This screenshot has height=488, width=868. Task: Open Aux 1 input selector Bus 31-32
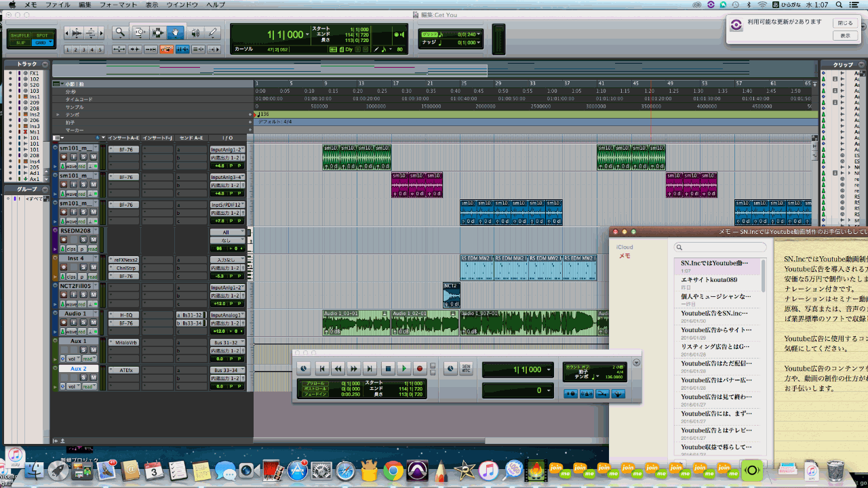[x=227, y=342]
